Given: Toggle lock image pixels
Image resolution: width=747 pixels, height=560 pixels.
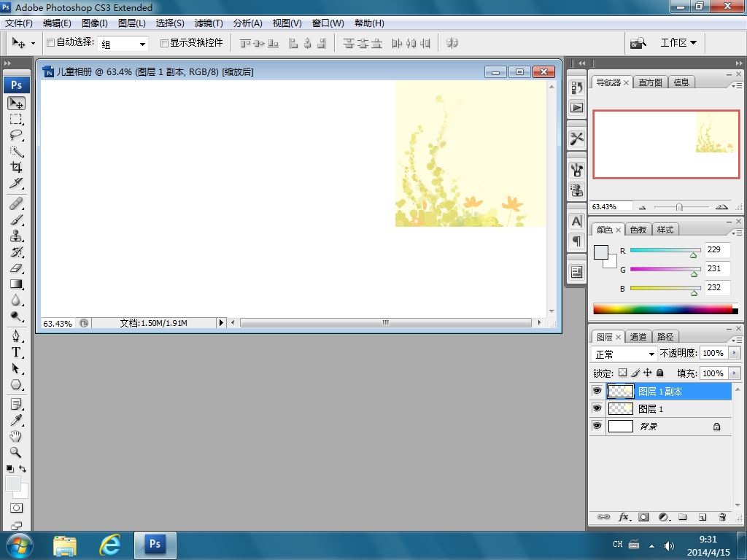Looking at the screenshot, I should (x=635, y=373).
